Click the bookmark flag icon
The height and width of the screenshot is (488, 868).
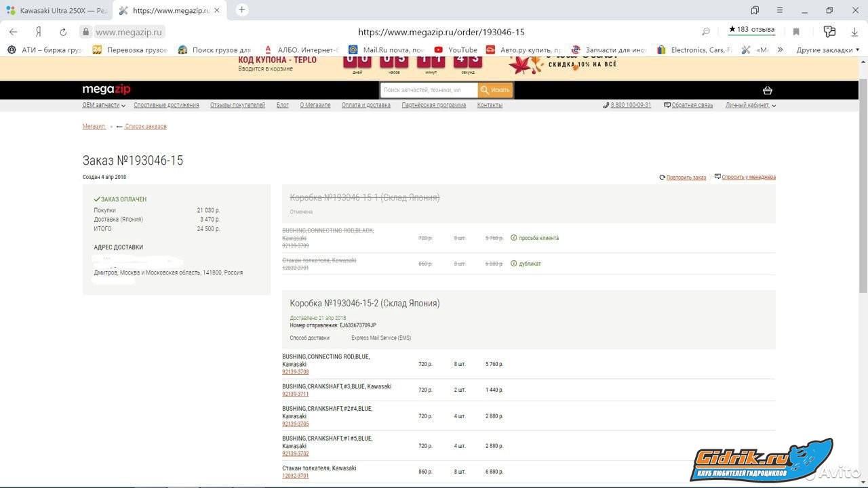pos(796,32)
